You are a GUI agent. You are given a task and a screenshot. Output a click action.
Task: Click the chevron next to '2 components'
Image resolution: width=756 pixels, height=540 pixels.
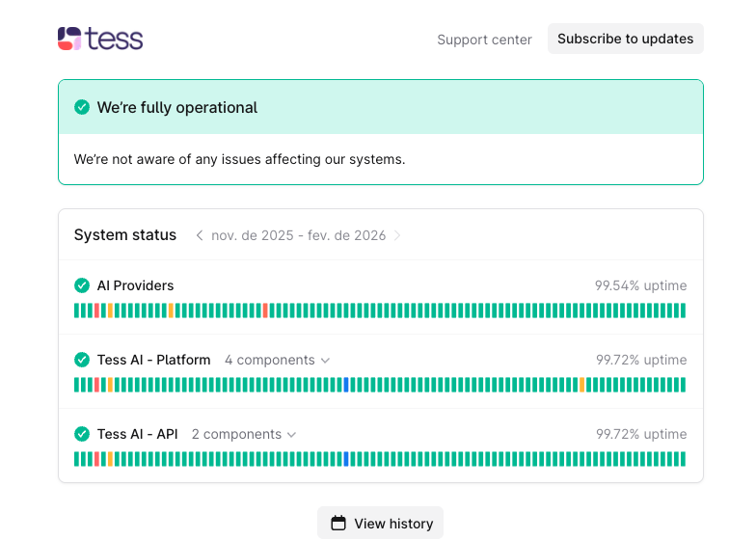[x=291, y=434]
